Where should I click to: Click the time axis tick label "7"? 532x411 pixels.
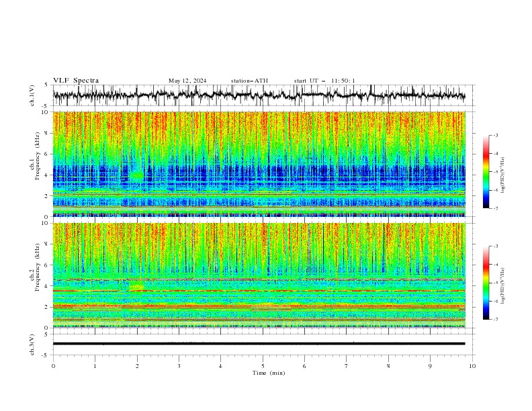pyautogui.click(x=347, y=366)
